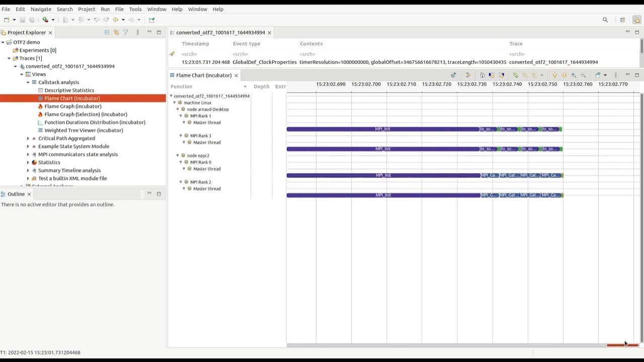The image size is (644, 362).
Task: Open dropdown beside Flame Chart new view icon
Action: [605, 75]
